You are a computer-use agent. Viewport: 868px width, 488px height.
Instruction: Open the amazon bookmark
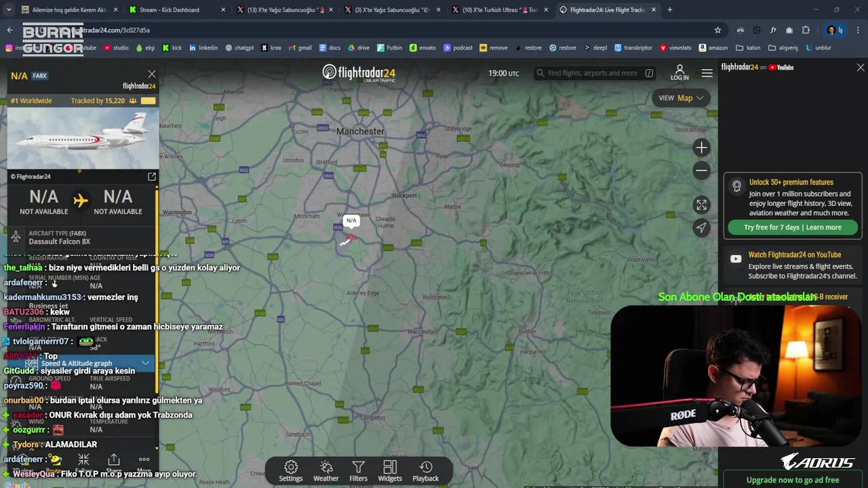713,47
